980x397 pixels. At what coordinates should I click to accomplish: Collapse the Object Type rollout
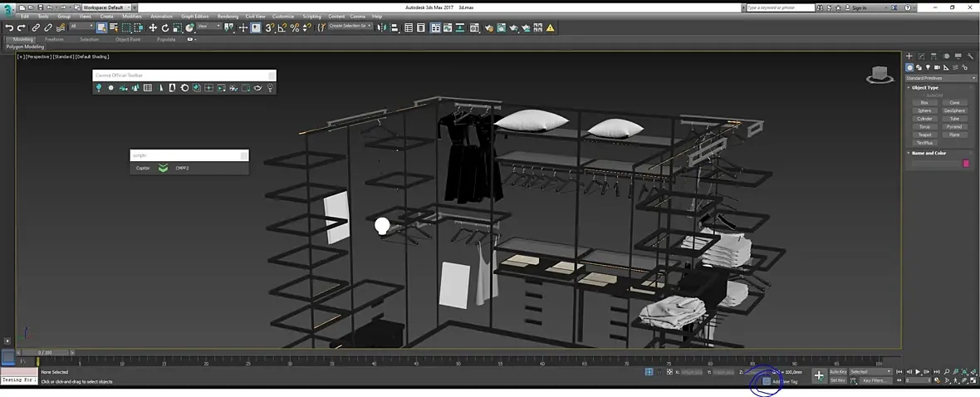[924, 87]
